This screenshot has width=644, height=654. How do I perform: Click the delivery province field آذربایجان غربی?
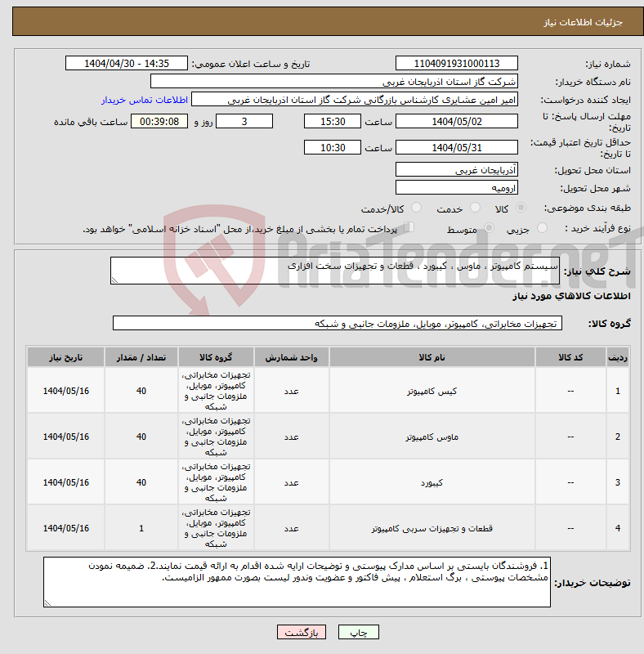pos(456,170)
